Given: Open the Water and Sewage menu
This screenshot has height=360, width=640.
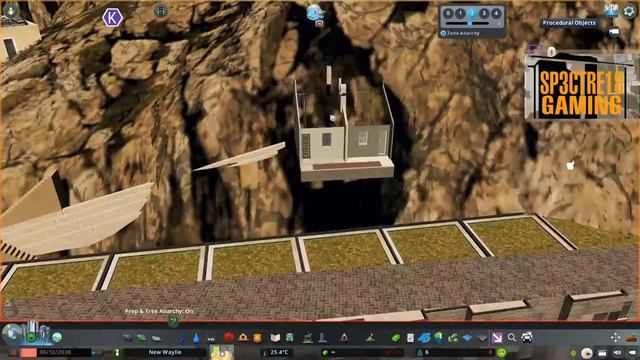Looking at the screenshot, I should tap(196, 338).
